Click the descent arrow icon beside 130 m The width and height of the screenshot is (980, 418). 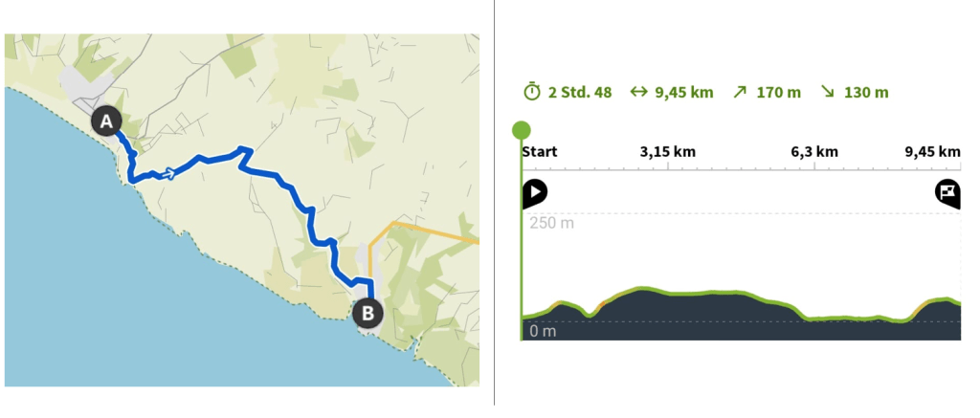pyautogui.click(x=828, y=92)
